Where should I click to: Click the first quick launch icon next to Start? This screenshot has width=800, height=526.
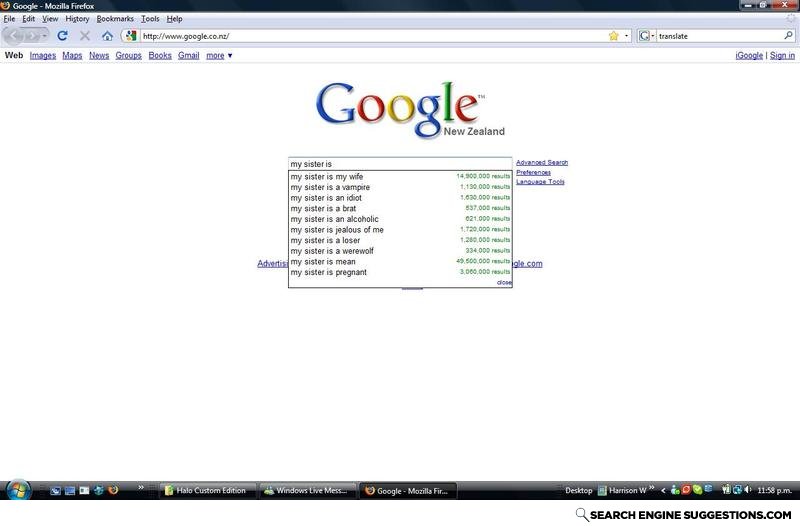tap(55, 490)
